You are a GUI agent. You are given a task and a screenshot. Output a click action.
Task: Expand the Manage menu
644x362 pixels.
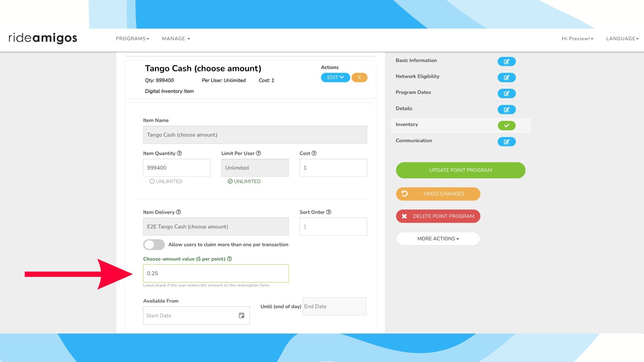click(176, 39)
